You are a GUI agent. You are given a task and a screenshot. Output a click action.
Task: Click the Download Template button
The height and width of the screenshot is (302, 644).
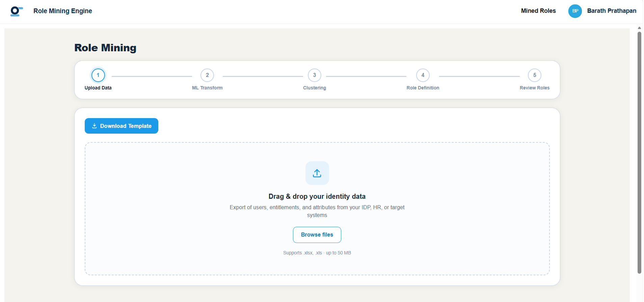tap(122, 126)
